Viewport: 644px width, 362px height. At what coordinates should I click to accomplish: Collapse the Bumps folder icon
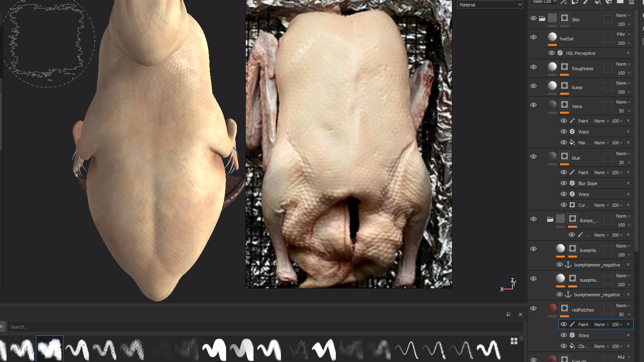point(550,219)
